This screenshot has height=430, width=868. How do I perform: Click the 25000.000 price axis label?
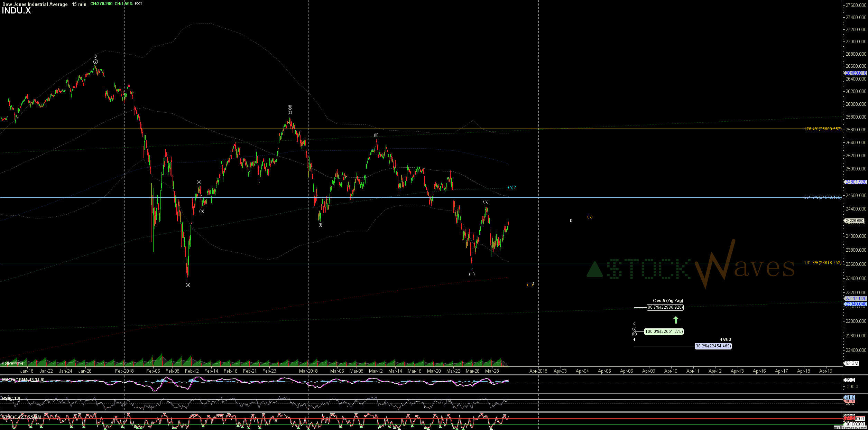click(856, 169)
